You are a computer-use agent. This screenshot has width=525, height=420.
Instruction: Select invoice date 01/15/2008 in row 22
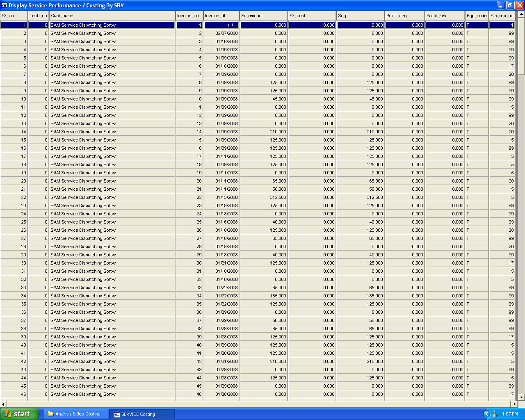[221, 197]
